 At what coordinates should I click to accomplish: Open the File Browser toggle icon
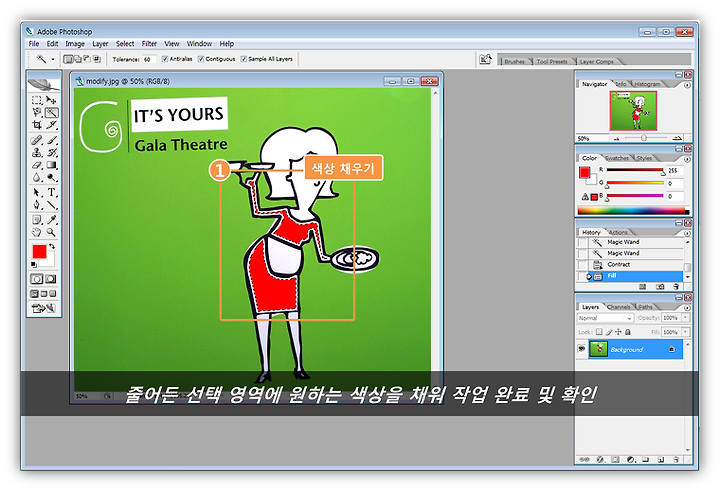485,59
